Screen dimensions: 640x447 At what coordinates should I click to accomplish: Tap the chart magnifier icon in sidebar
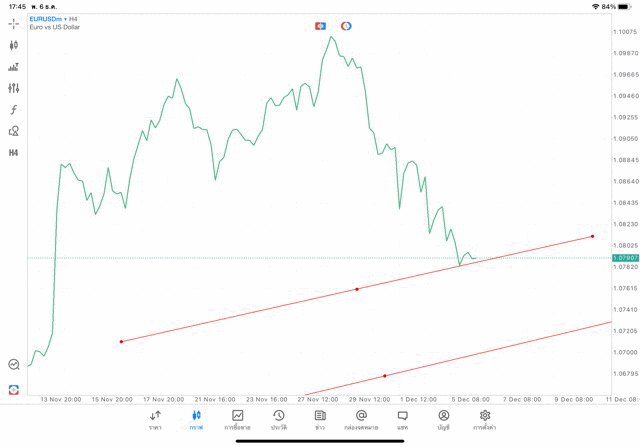(x=14, y=365)
